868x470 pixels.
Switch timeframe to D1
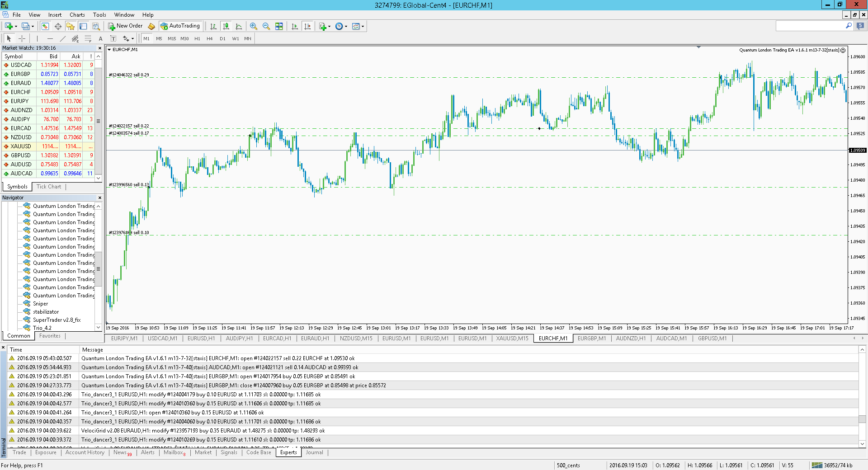[x=222, y=38]
